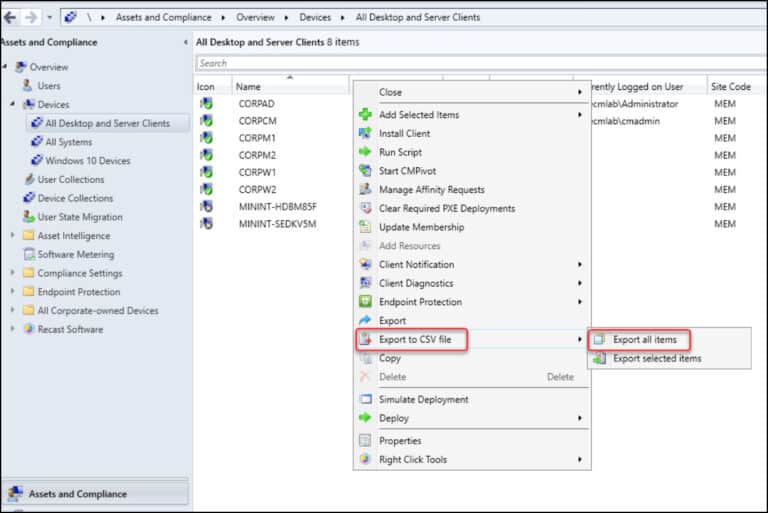Click the green Deploy arrow icon
This screenshot has width=768, height=513.
[365, 418]
